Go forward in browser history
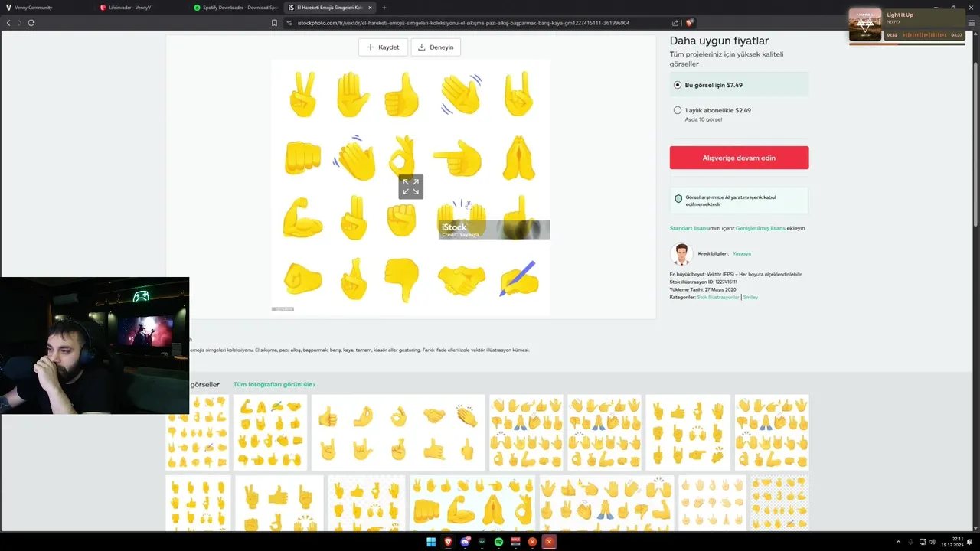 point(20,23)
